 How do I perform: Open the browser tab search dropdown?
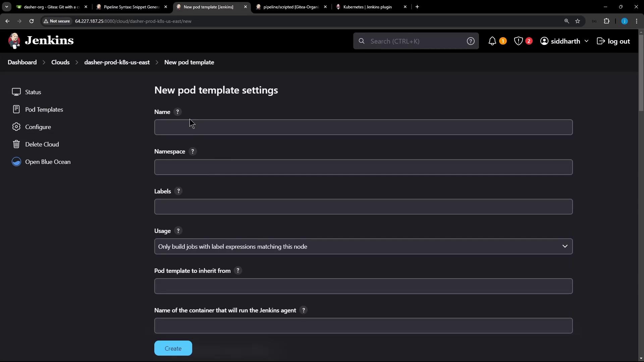[6, 7]
